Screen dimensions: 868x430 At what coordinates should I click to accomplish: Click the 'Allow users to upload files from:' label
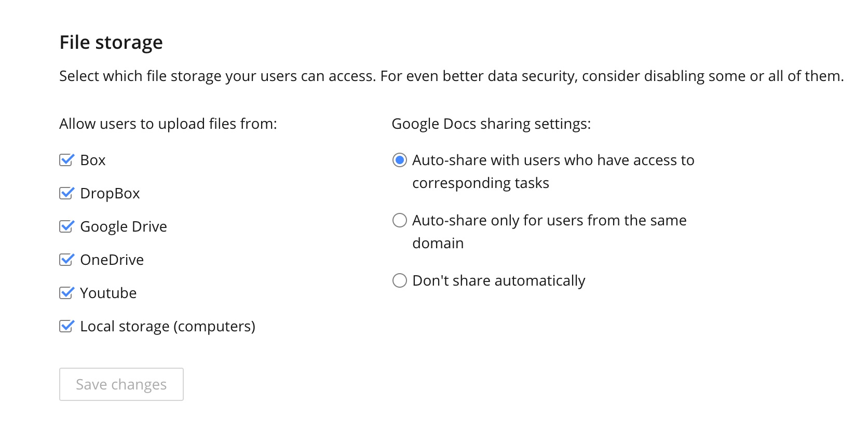[168, 124]
